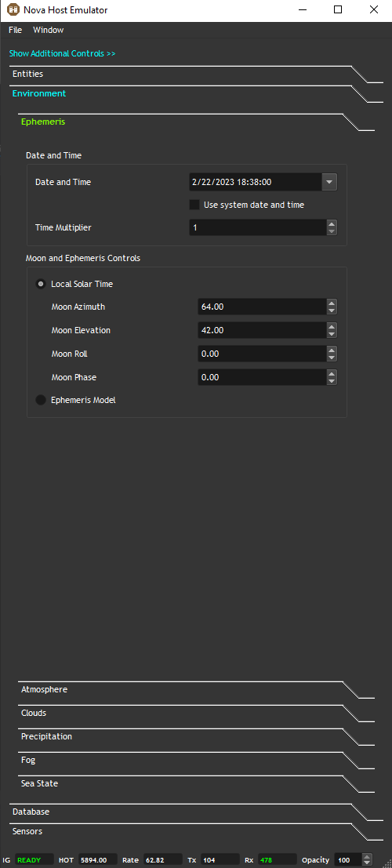
Task: Click Show Additional Controls link
Action: [62, 53]
